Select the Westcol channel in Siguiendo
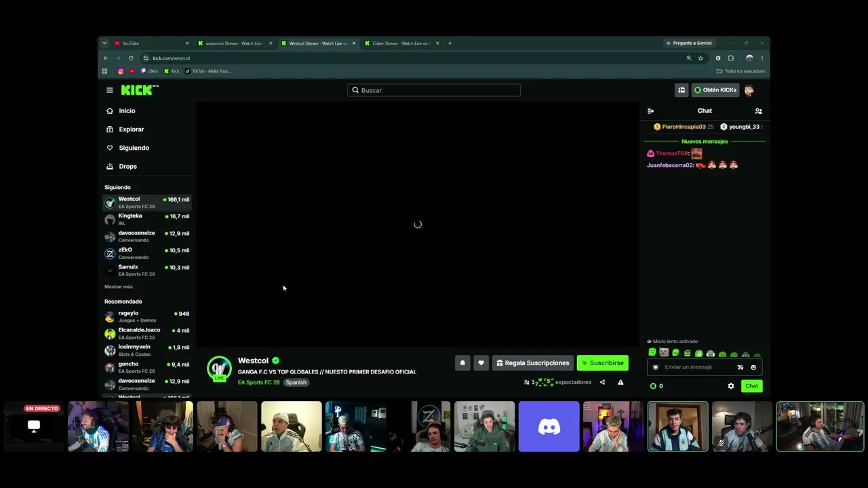 click(147, 202)
